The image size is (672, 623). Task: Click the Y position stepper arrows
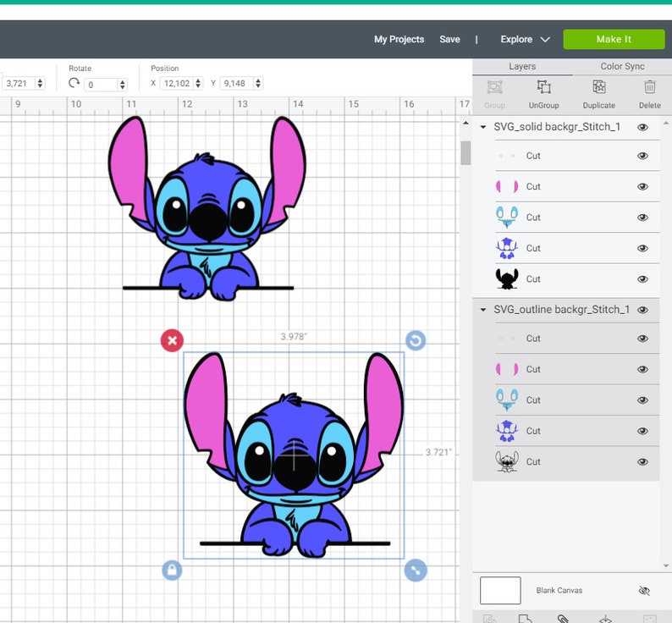point(258,83)
